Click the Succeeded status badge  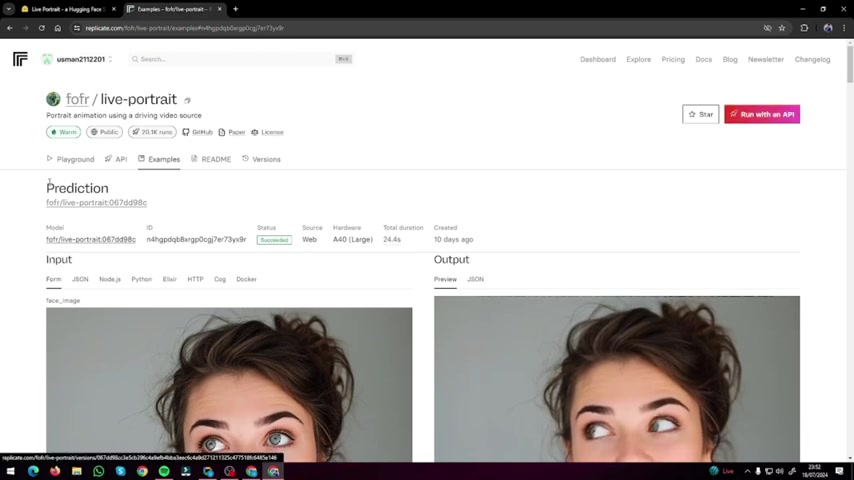coord(274,240)
